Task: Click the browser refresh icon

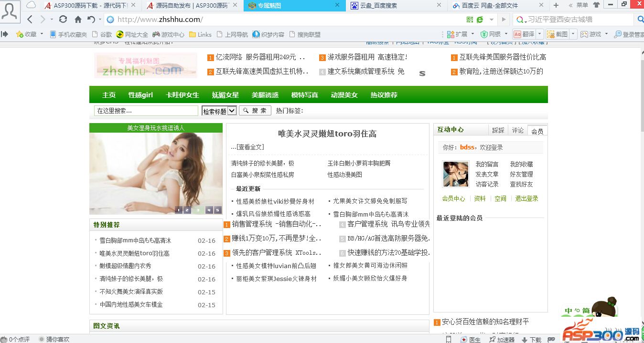Action: coord(63,20)
